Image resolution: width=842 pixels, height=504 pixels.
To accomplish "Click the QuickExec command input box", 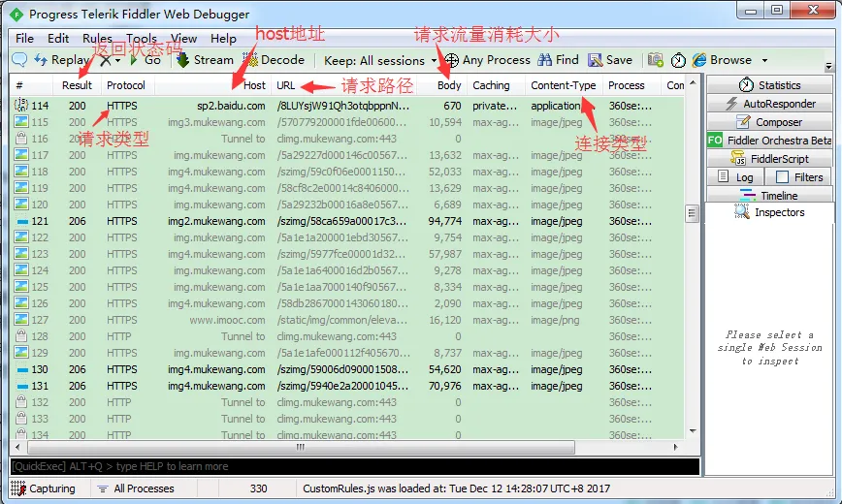I will pos(355,466).
